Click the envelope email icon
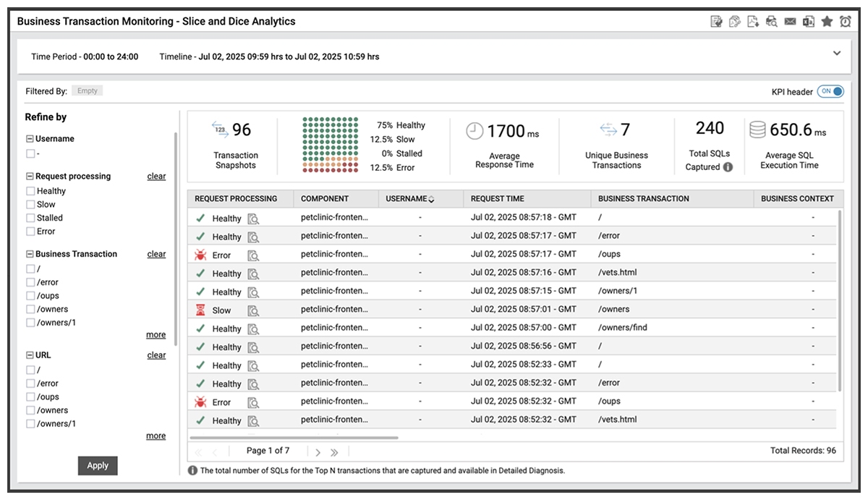Image resolution: width=868 pixels, height=500 pixels. 790,22
